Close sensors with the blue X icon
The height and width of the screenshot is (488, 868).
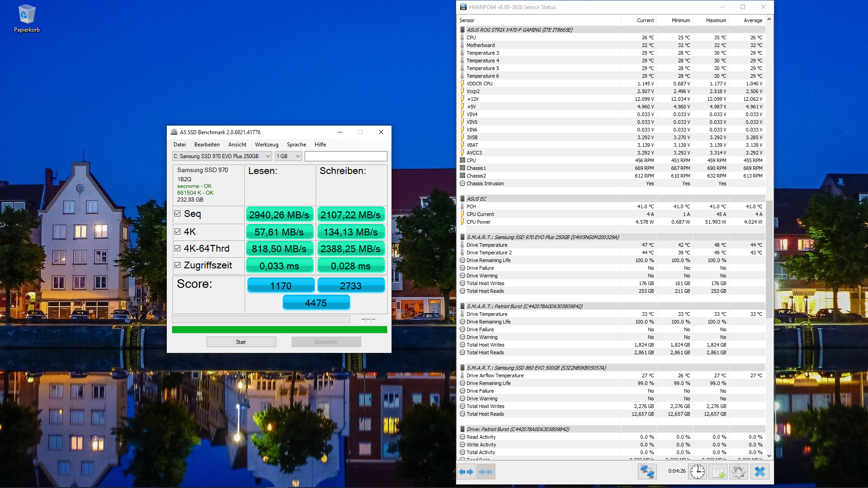(x=760, y=472)
